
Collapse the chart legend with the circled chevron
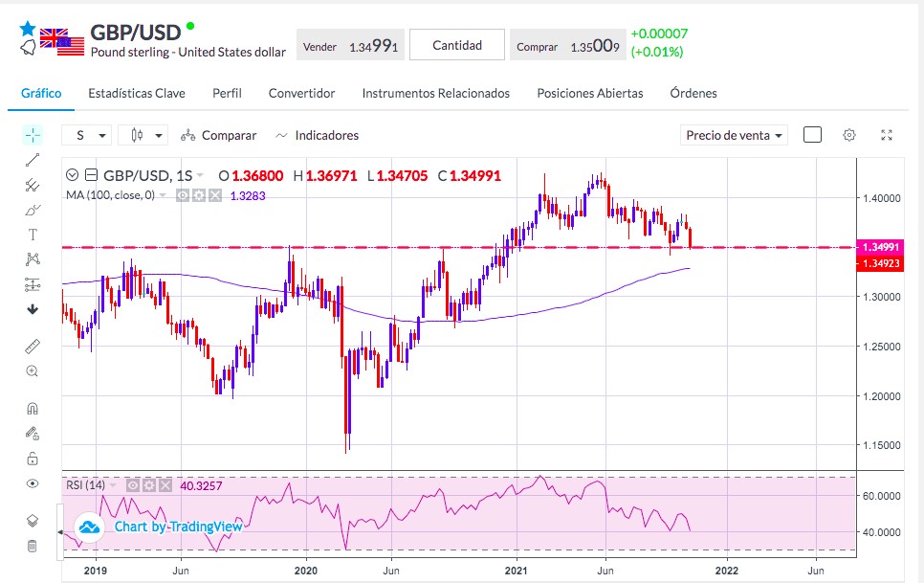click(x=72, y=175)
